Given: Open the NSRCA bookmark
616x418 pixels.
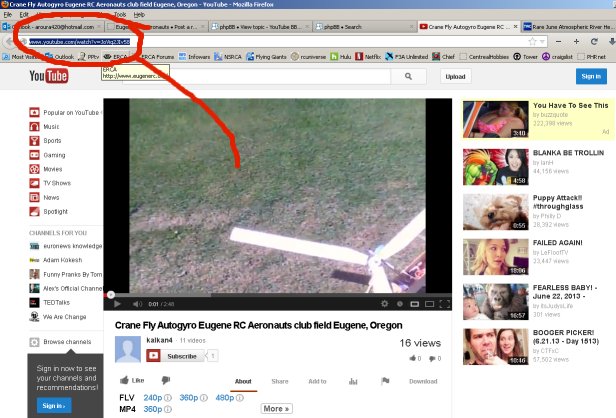Looking at the screenshot, I should pyautogui.click(x=228, y=57).
